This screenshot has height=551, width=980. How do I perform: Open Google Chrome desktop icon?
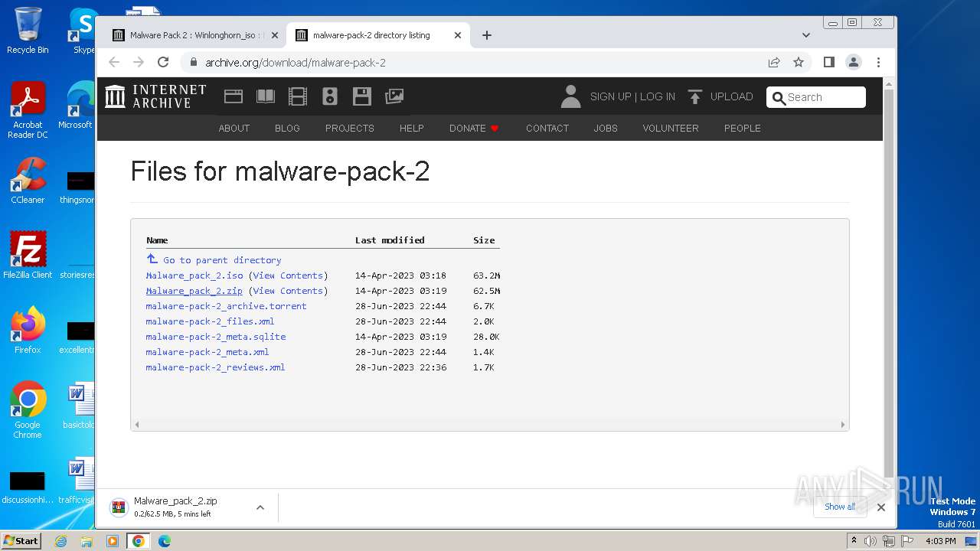click(x=28, y=409)
